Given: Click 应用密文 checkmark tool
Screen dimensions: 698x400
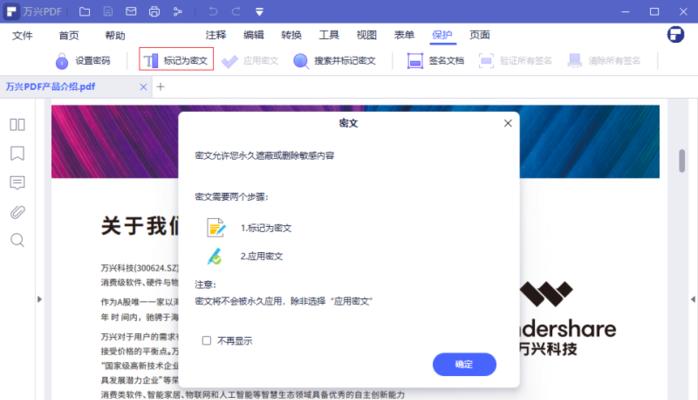Looking at the screenshot, I should pyautogui.click(x=250, y=61).
